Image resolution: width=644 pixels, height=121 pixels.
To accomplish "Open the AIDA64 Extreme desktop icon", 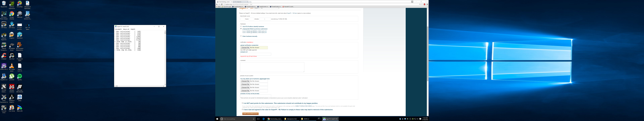I will coord(12,88).
